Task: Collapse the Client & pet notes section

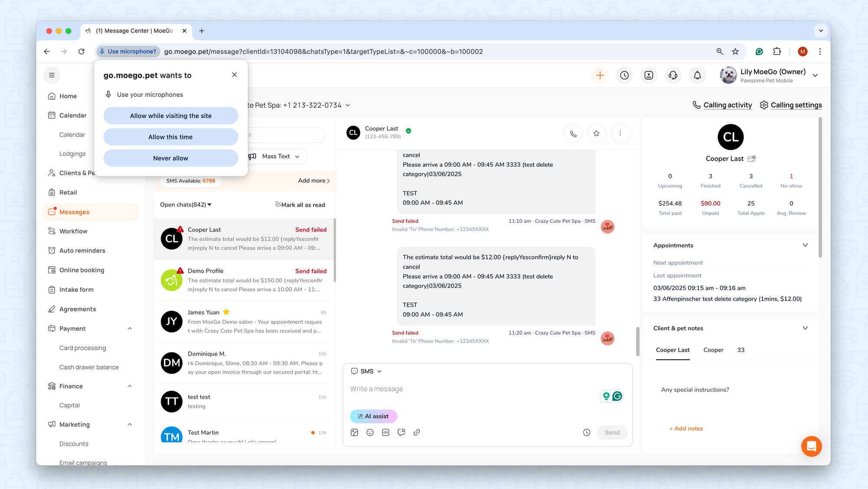Action: coord(805,328)
